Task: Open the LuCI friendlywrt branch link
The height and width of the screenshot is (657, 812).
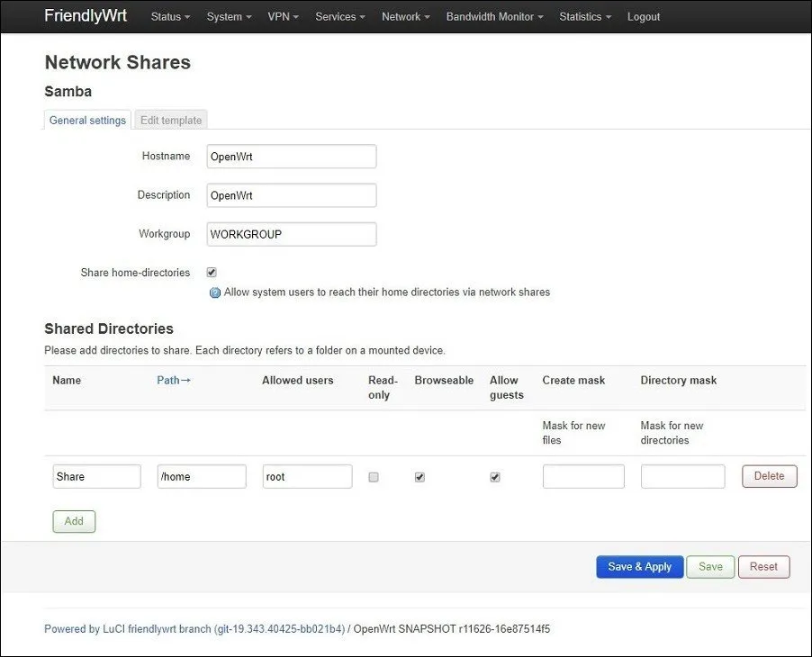Action: coord(194,629)
